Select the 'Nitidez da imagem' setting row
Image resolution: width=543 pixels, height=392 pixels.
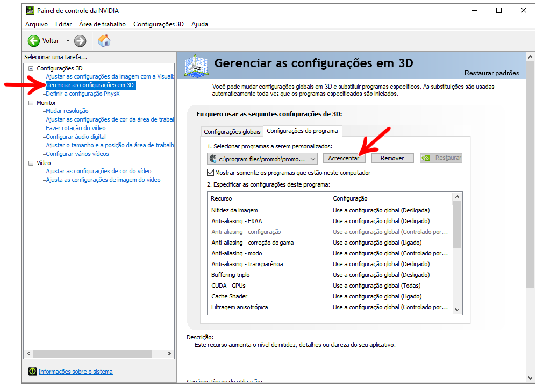(x=330, y=210)
